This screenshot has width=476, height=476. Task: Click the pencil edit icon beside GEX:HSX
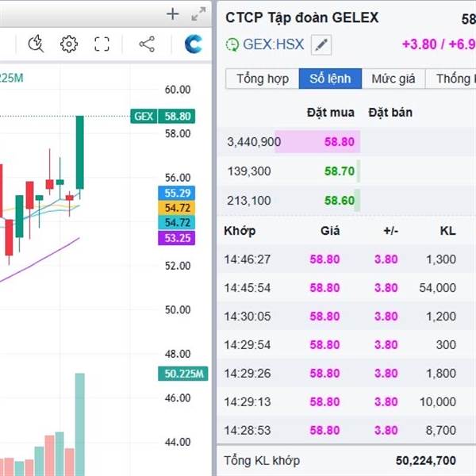tap(321, 45)
